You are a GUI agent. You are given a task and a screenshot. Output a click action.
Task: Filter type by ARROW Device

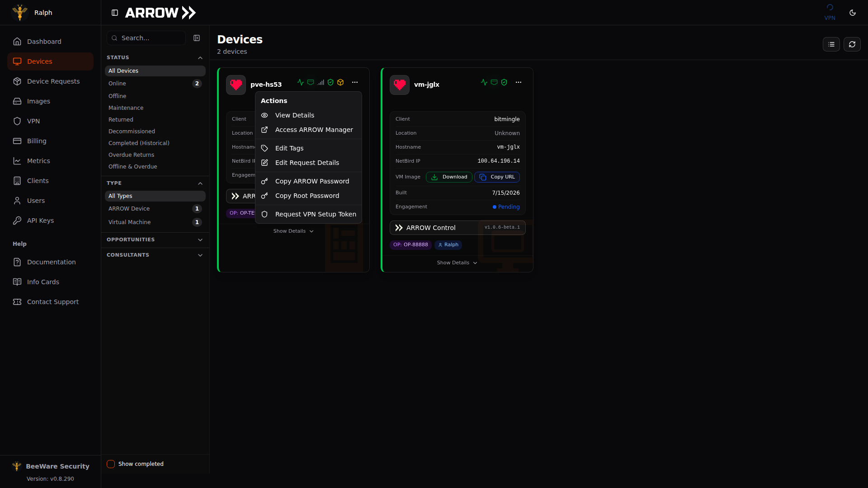[x=155, y=209]
